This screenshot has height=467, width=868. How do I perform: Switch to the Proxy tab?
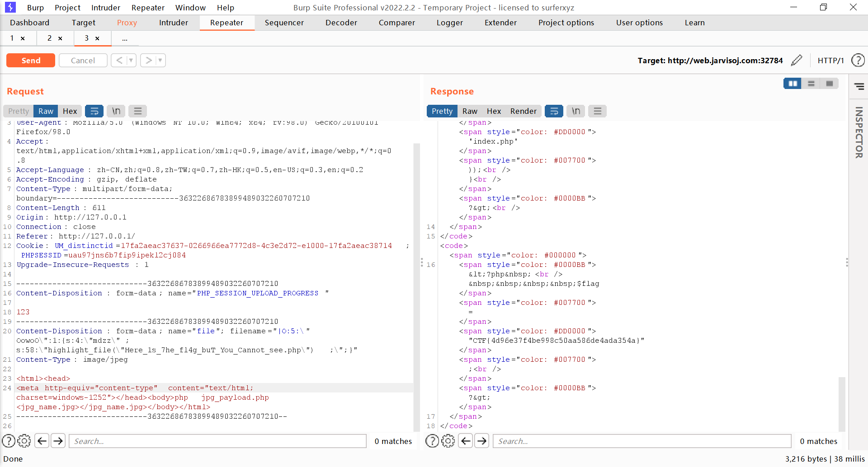pyautogui.click(x=127, y=23)
